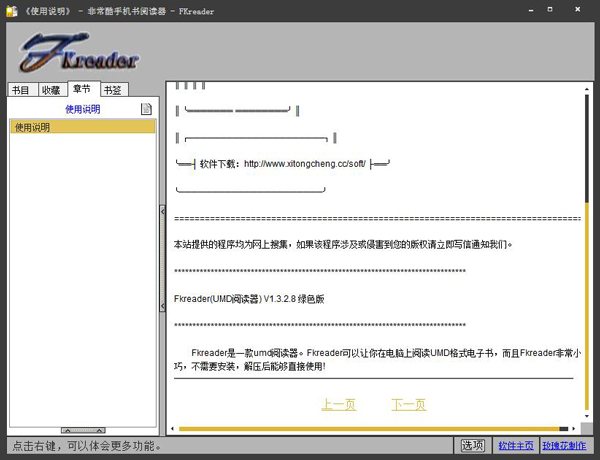Go to previous page via 上一页 link
600x460 pixels.
[339, 405]
